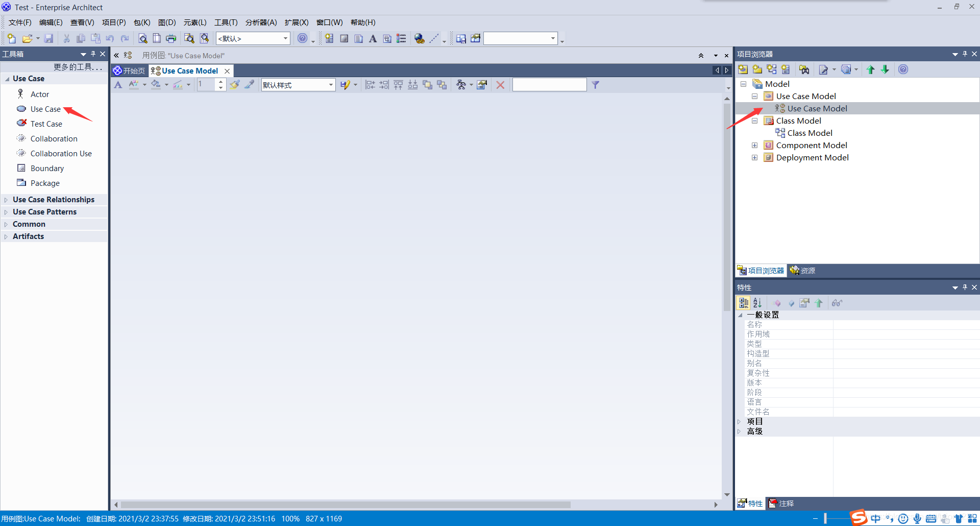Close the Use Case Model diagram tab

(227, 71)
